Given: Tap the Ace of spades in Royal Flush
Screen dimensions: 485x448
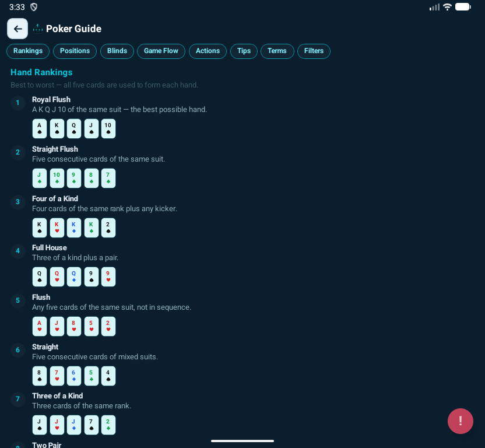Looking at the screenshot, I should [x=40, y=128].
